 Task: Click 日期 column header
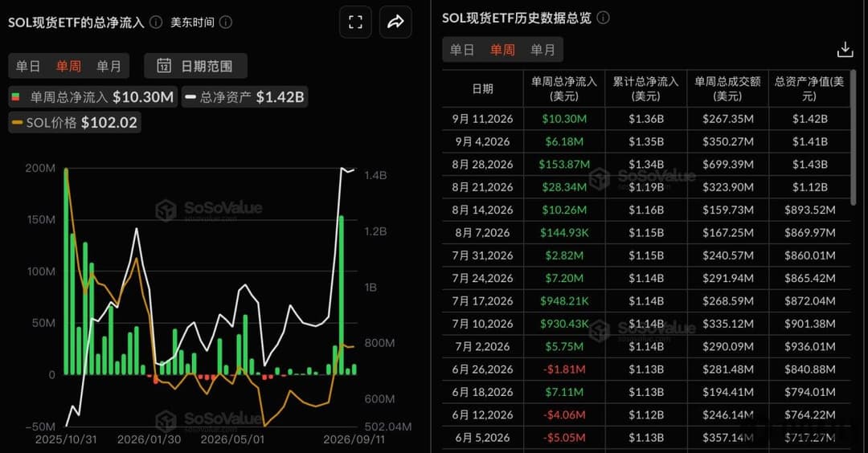tap(483, 88)
